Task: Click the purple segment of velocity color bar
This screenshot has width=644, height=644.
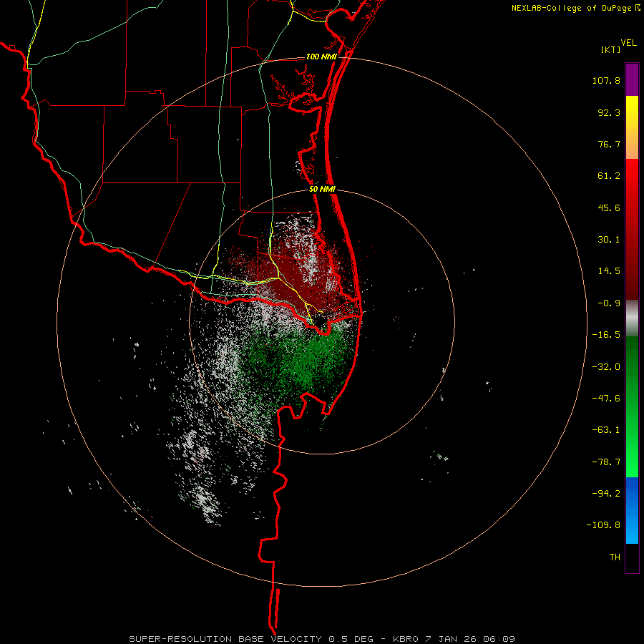Action: [632, 79]
